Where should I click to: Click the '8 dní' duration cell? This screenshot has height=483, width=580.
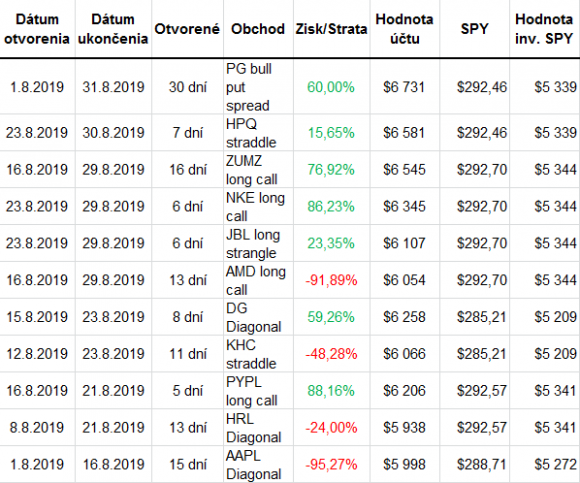pos(187,317)
